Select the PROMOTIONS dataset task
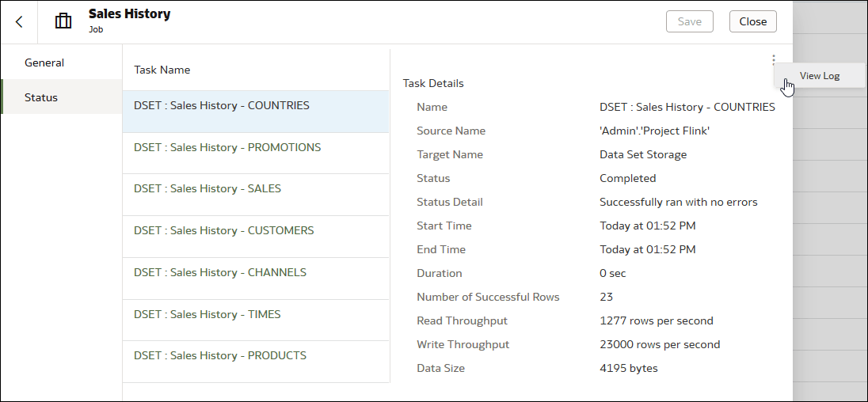Viewport: 868px width, 402px height. tap(227, 147)
